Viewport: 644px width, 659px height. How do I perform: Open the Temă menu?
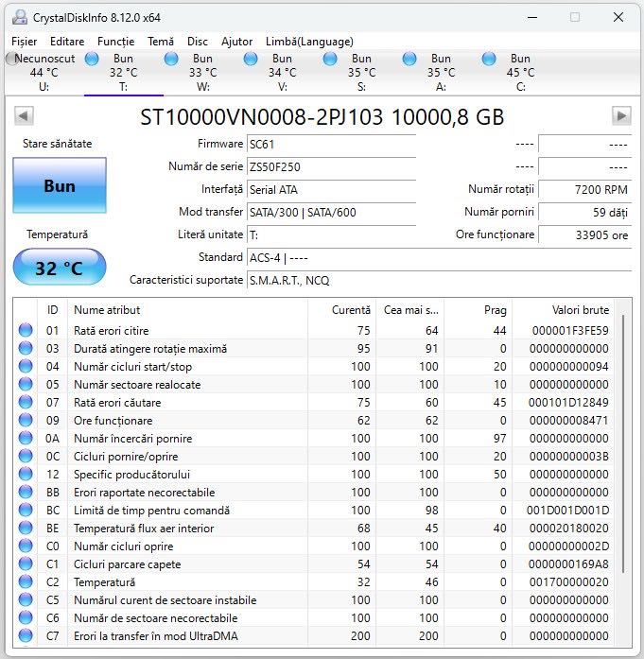[x=161, y=42]
